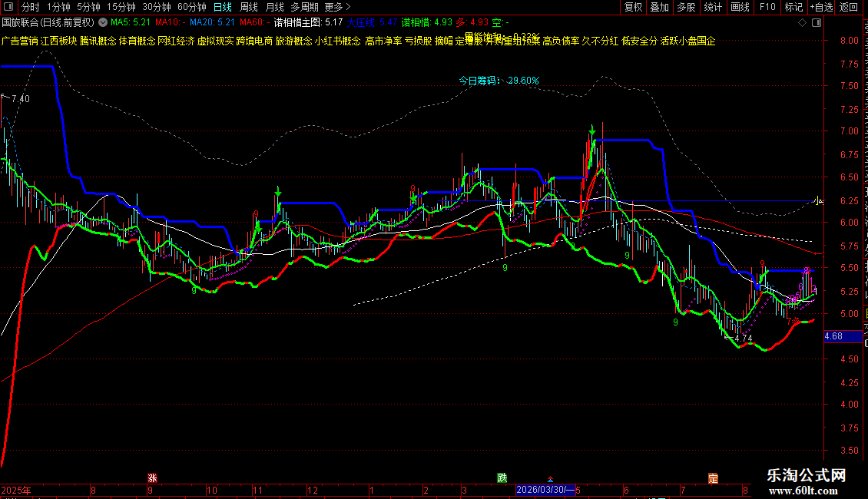Enable 叠加 overlay mode

(x=660, y=7)
